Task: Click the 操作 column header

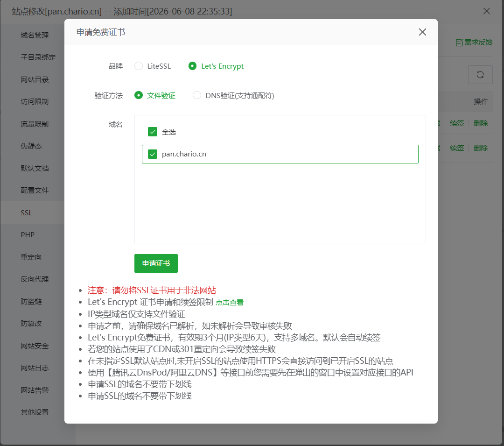Action: [481, 102]
